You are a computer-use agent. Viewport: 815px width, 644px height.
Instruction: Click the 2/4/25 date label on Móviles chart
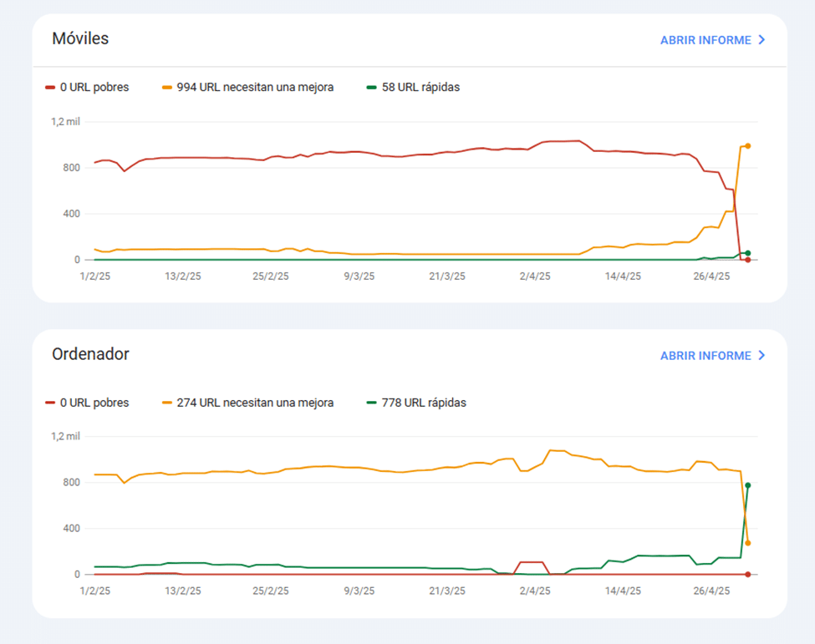tap(535, 276)
